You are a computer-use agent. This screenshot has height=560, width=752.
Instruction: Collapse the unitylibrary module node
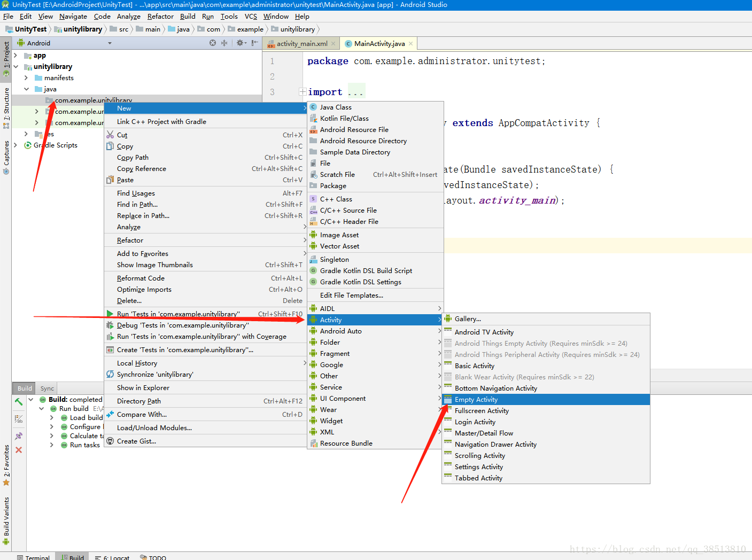point(15,67)
